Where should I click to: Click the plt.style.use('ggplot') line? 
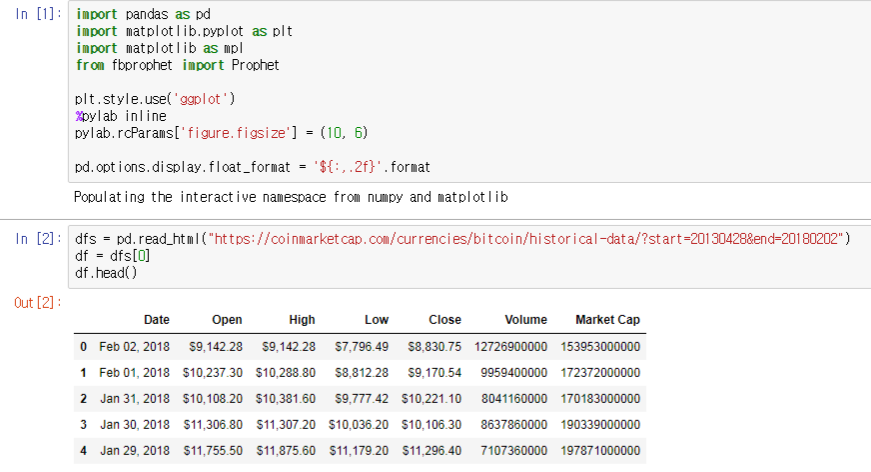pyautogui.click(x=154, y=99)
